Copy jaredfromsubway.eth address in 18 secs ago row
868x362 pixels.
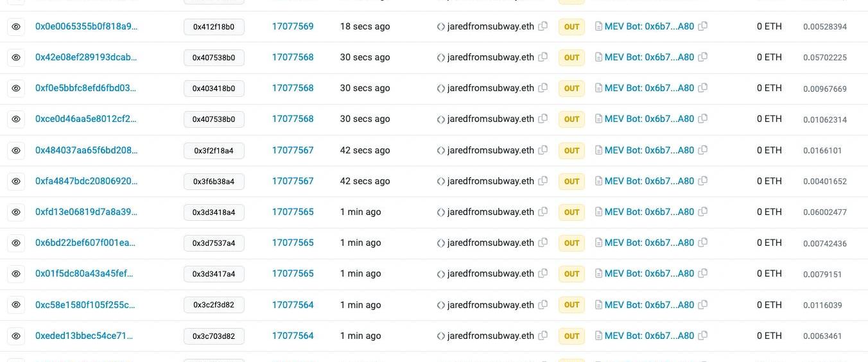[x=543, y=26]
